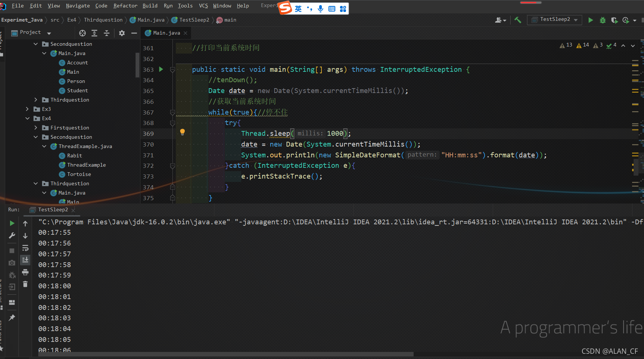644x359 pixels.
Task: Open the Sogou toolbox grid icon
Action: click(343, 9)
